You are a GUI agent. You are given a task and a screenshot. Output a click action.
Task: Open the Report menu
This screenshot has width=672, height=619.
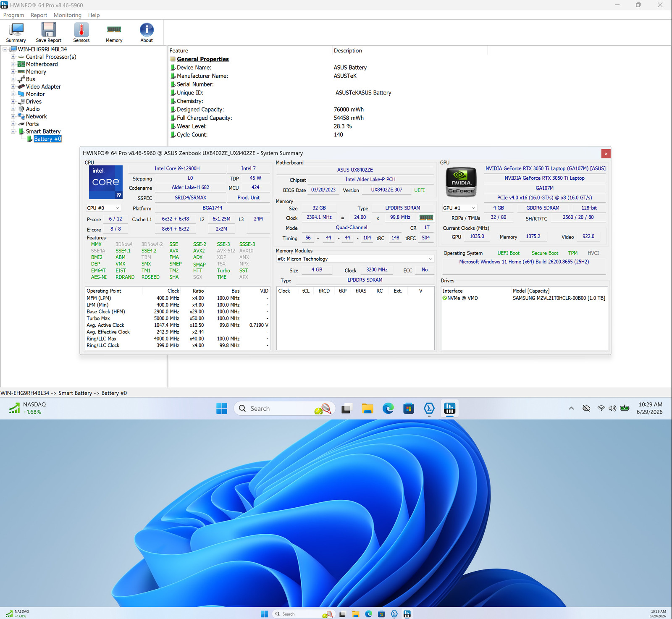[x=39, y=15]
